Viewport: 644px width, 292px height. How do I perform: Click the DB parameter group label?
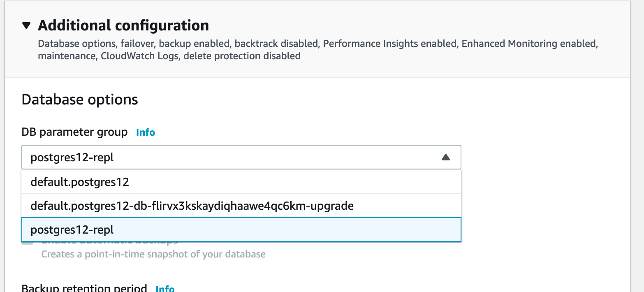[74, 132]
